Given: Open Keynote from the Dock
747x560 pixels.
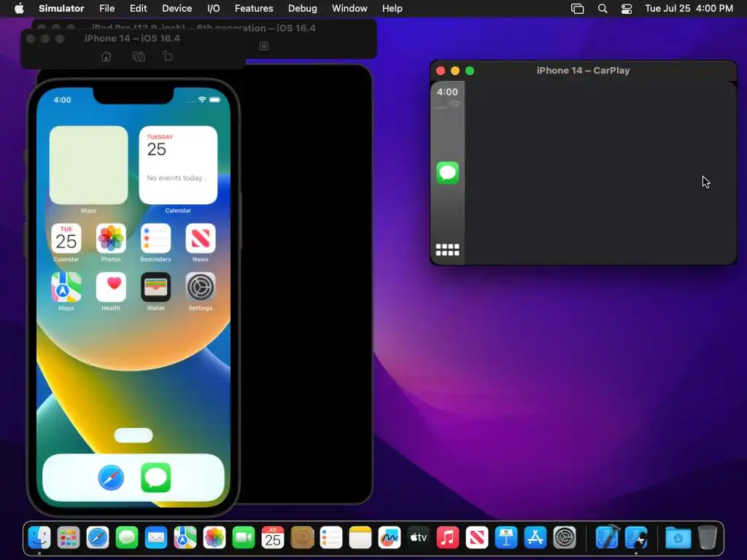Looking at the screenshot, I should [x=506, y=538].
